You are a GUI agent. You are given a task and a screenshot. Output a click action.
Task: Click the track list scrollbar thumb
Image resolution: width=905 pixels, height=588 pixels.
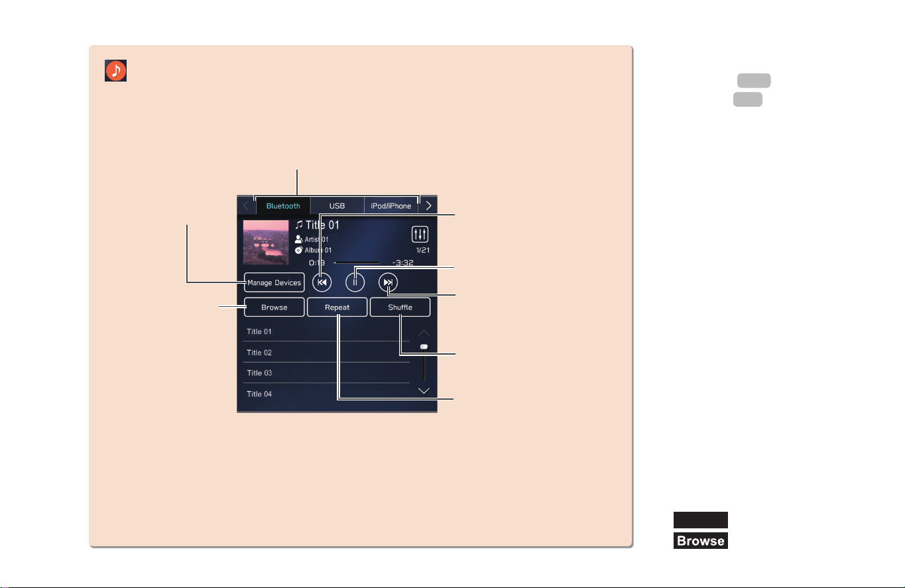(x=424, y=347)
